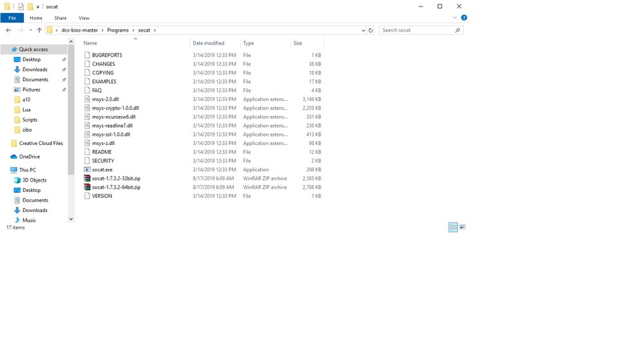Open the a10 folder in Quick access

coord(26,99)
